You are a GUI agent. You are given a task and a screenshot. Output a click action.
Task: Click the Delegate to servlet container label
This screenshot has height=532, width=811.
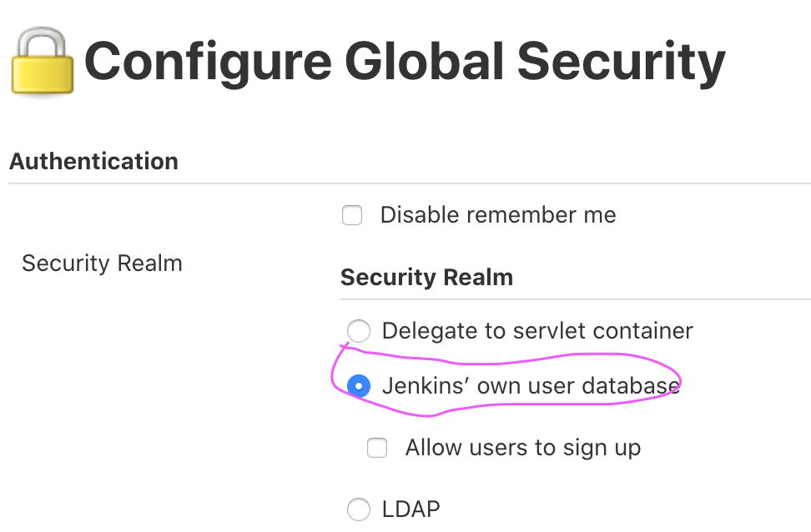point(536,331)
